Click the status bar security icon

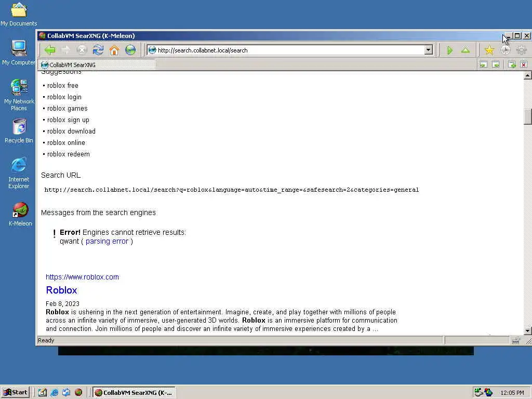pos(516,340)
